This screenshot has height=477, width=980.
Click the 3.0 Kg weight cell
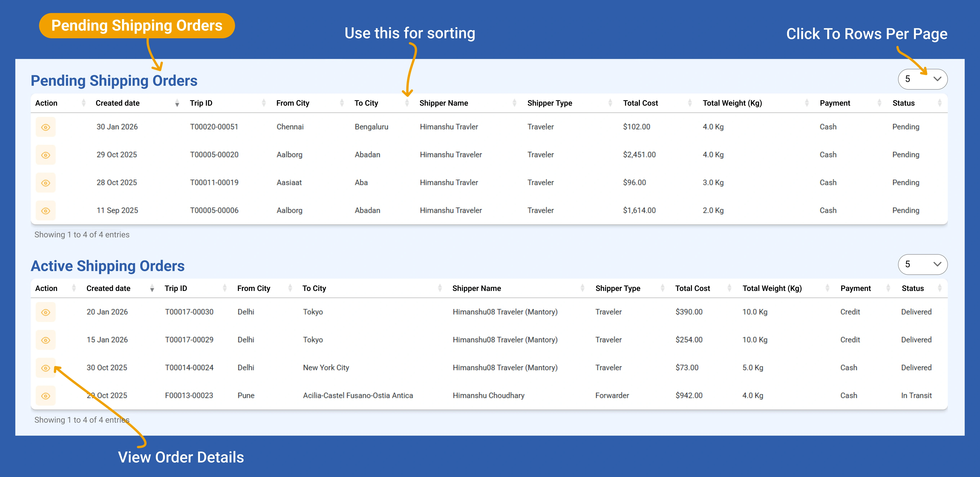[x=713, y=183]
